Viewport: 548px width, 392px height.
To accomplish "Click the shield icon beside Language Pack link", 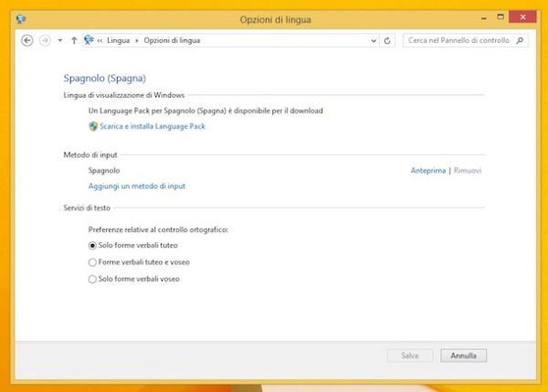I will (93, 126).
